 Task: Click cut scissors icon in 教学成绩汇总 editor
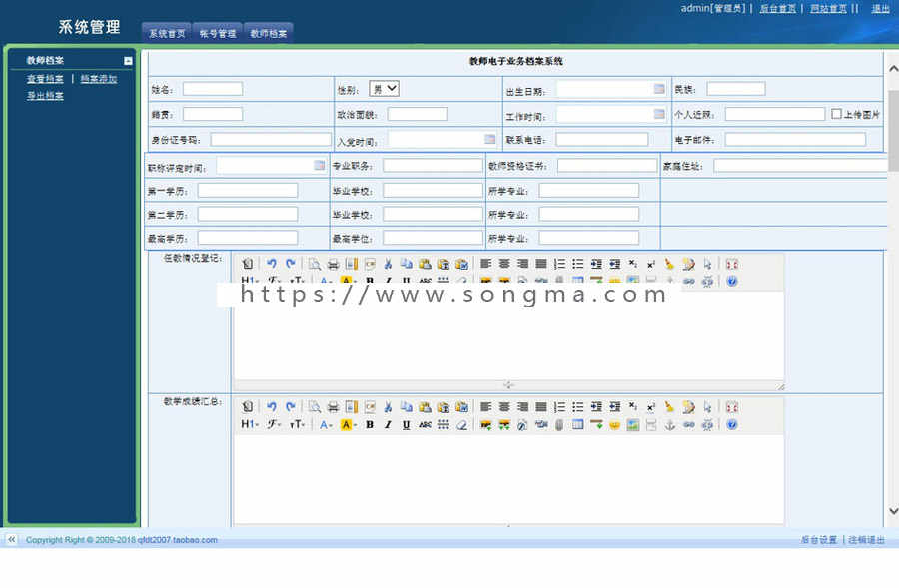pyautogui.click(x=388, y=407)
